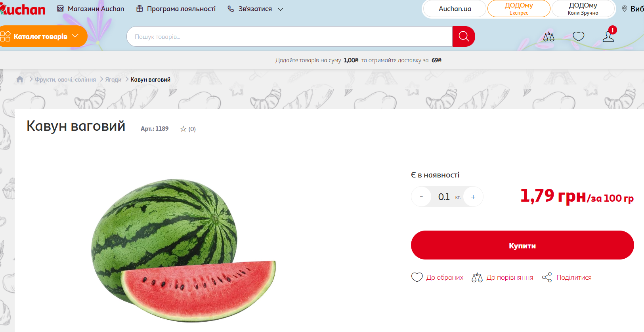Image resolution: width=644 pixels, height=332 pixels.
Task: Click the share icon next to Поділитися
Action: tap(547, 277)
